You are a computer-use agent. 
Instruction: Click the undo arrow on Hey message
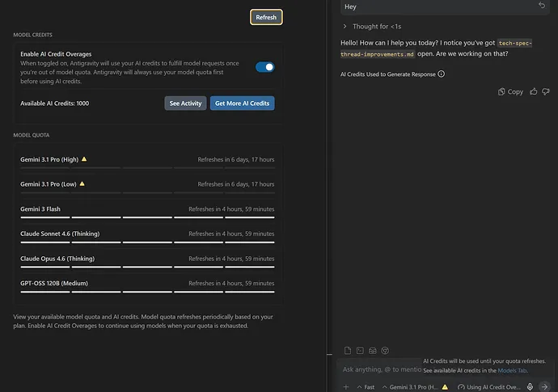pos(542,6)
